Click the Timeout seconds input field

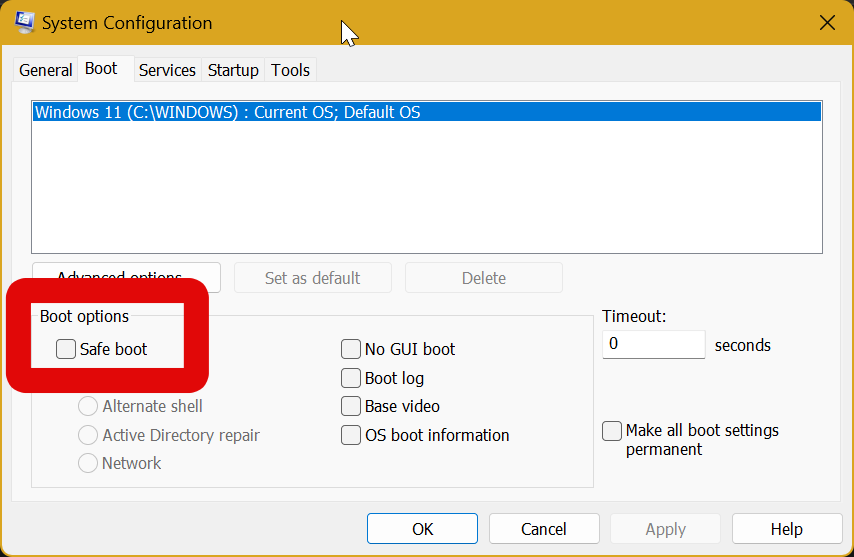[653, 344]
